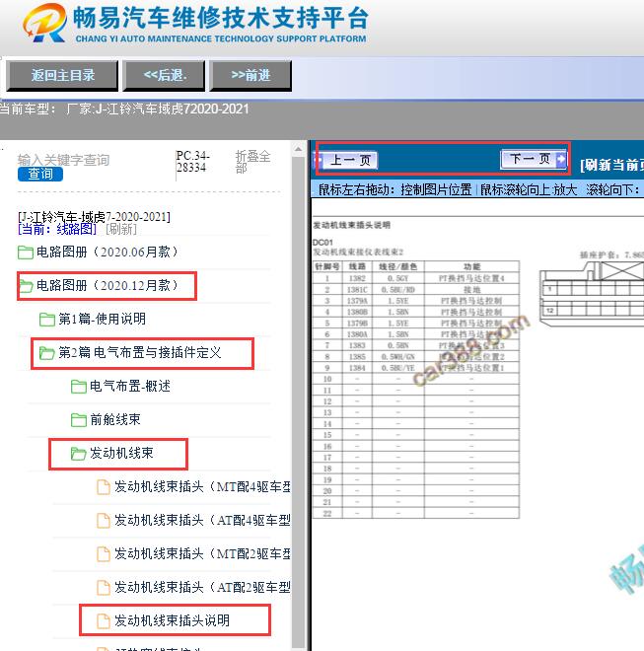Open 发动机线束插头（MT配4驱车型 document
Screen dimensions: 644x651
coord(202,487)
